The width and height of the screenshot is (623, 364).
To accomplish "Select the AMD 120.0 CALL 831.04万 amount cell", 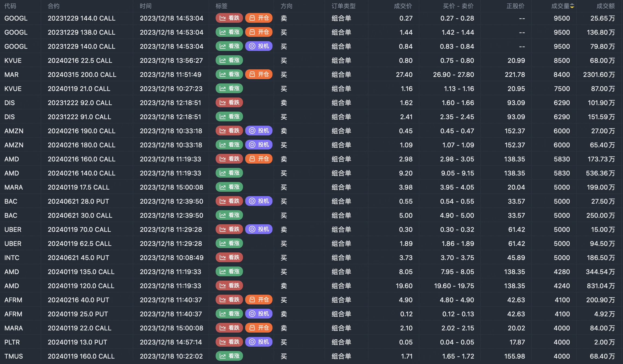I will pyautogui.click(x=600, y=286).
